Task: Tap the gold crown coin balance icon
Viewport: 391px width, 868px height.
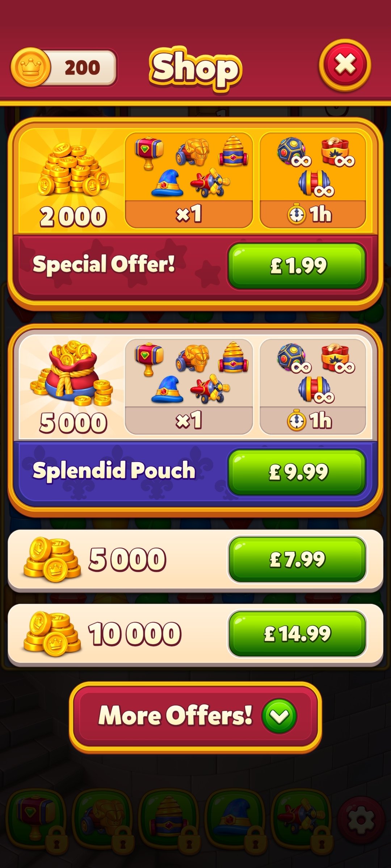Action: point(31,67)
